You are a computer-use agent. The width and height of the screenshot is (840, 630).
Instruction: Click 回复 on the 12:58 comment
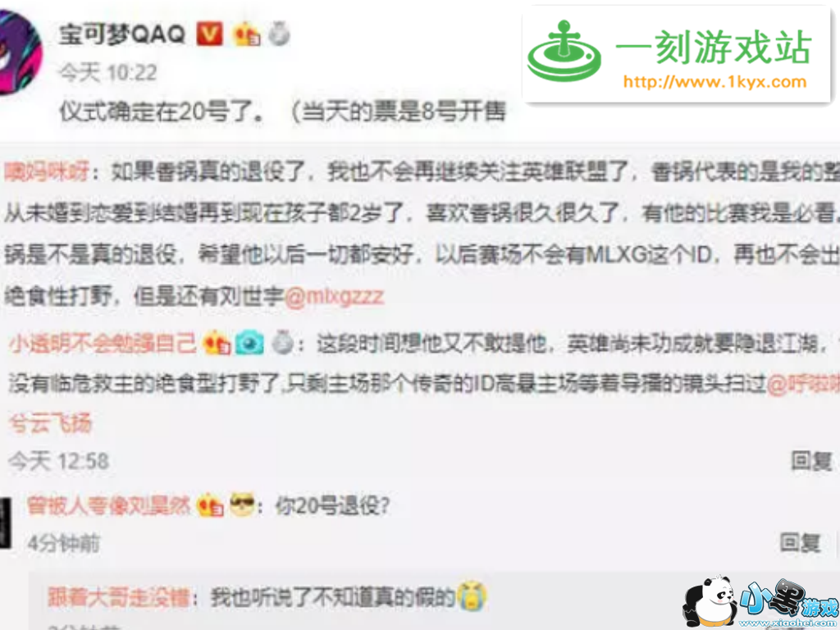(x=811, y=461)
